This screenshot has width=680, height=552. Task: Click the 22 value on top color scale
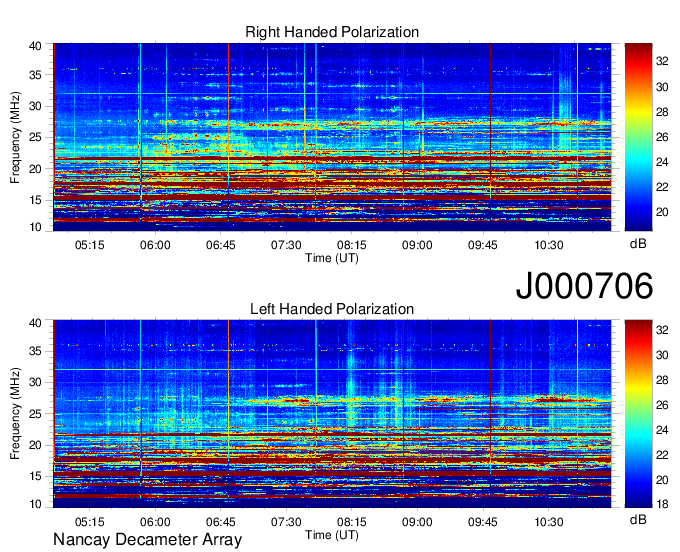click(662, 187)
